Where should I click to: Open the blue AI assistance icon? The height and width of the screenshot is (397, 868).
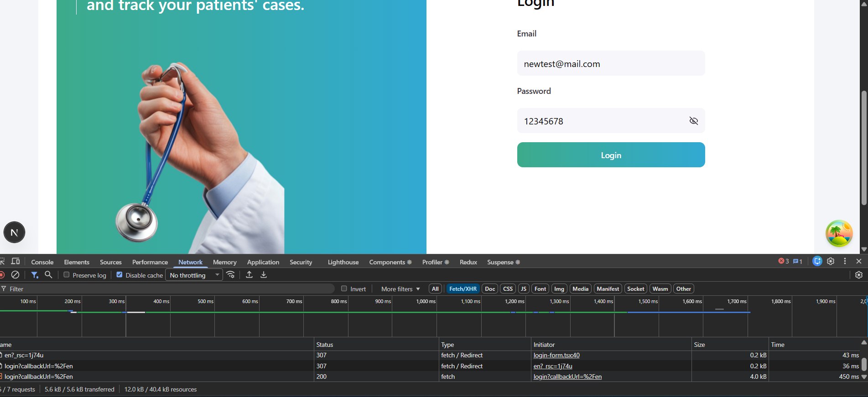coord(817,262)
